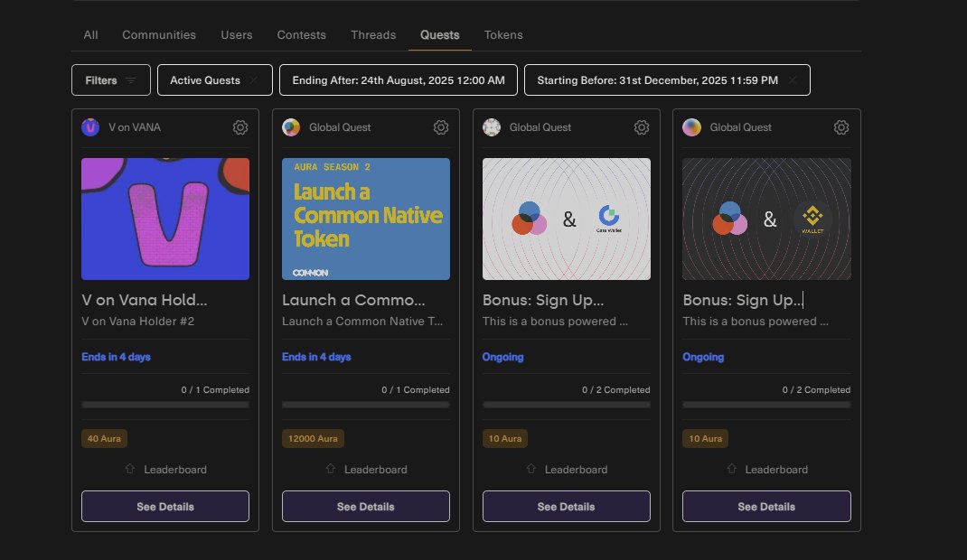Click leaderboard arrow icon on V on Vana card
967x560 pixels.
(129, 469)
